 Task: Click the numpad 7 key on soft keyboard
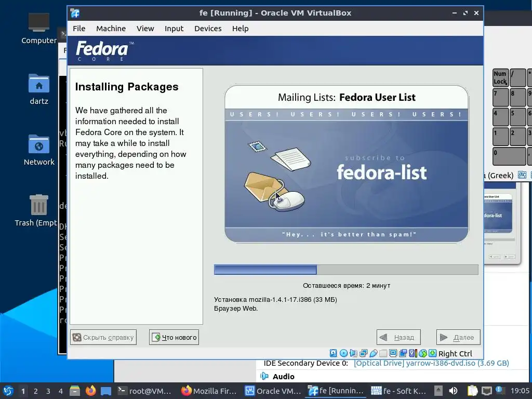pyautogui.click(x=500, y=97)
